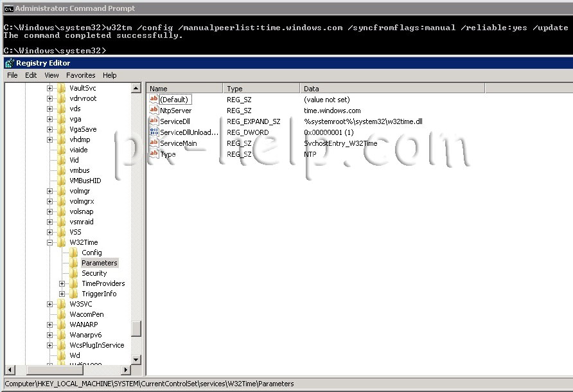
Task: Expand the TimeProviders subkey
Action: click(62, 283)
